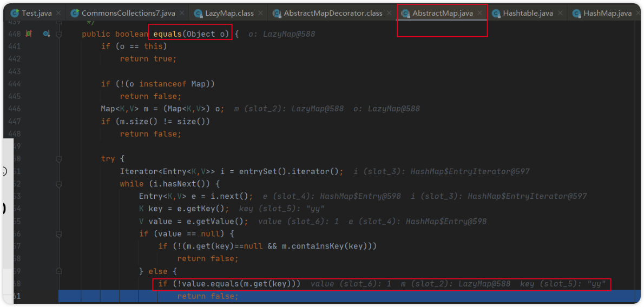Click the implemented-method gutter icon beside equals

(x=47, y=34)
